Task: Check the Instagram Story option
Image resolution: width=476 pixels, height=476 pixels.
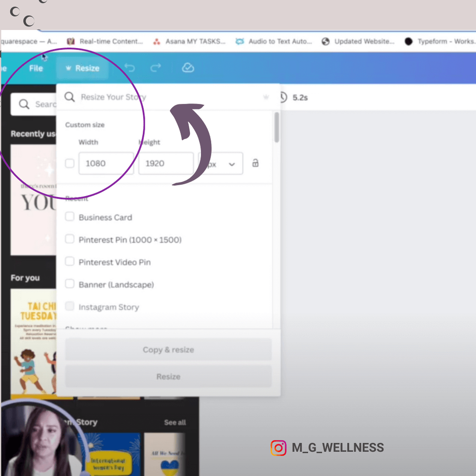Action: [x=70, y=306]
